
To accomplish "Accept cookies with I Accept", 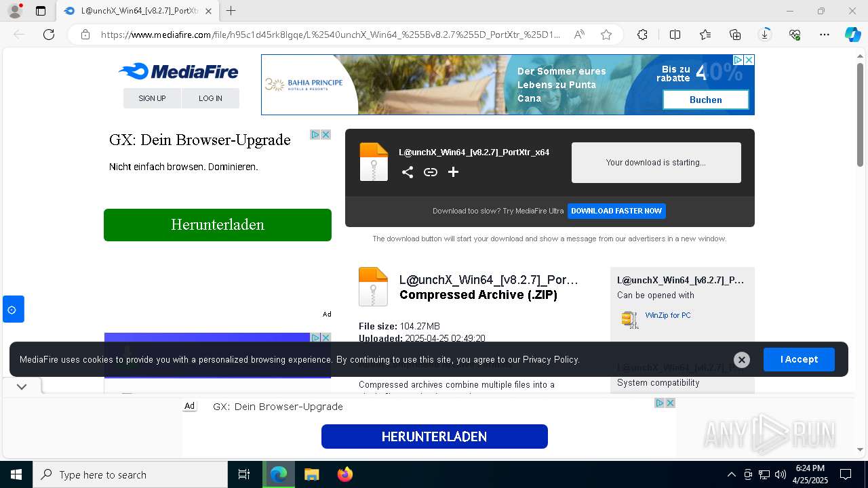I will pos(799,359).
